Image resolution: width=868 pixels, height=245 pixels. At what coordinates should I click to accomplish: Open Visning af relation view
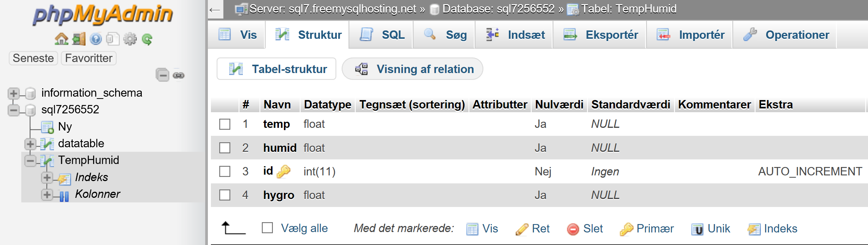pyautogui.click(x=413, y=69)
